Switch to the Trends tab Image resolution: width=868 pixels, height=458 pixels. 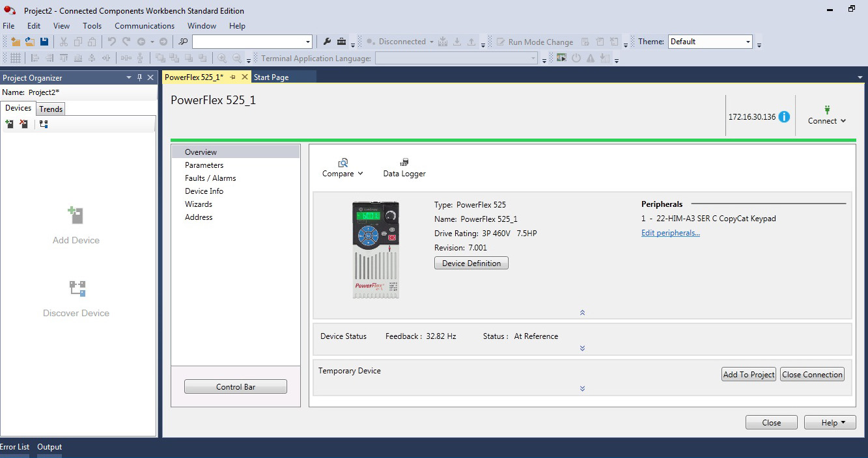point(51,109)
